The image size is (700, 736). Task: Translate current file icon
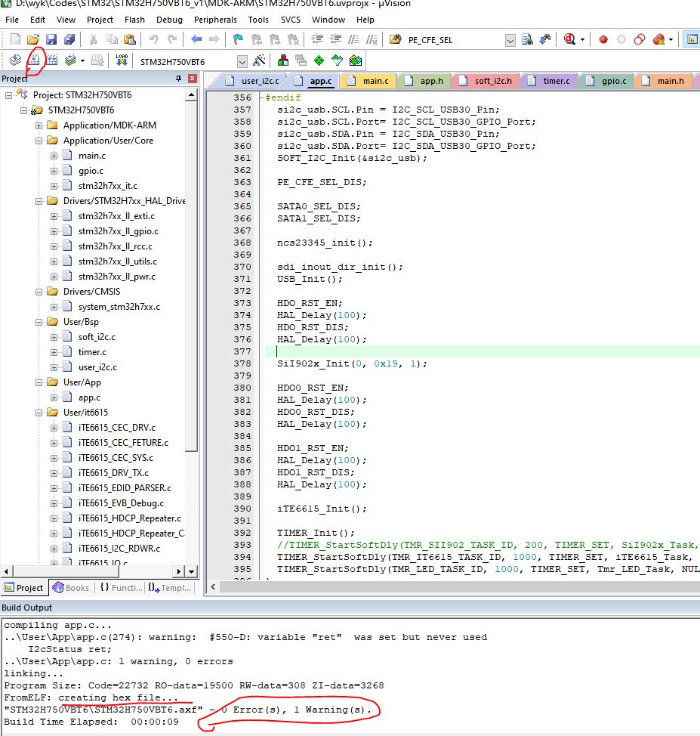[x=16, y=60]
